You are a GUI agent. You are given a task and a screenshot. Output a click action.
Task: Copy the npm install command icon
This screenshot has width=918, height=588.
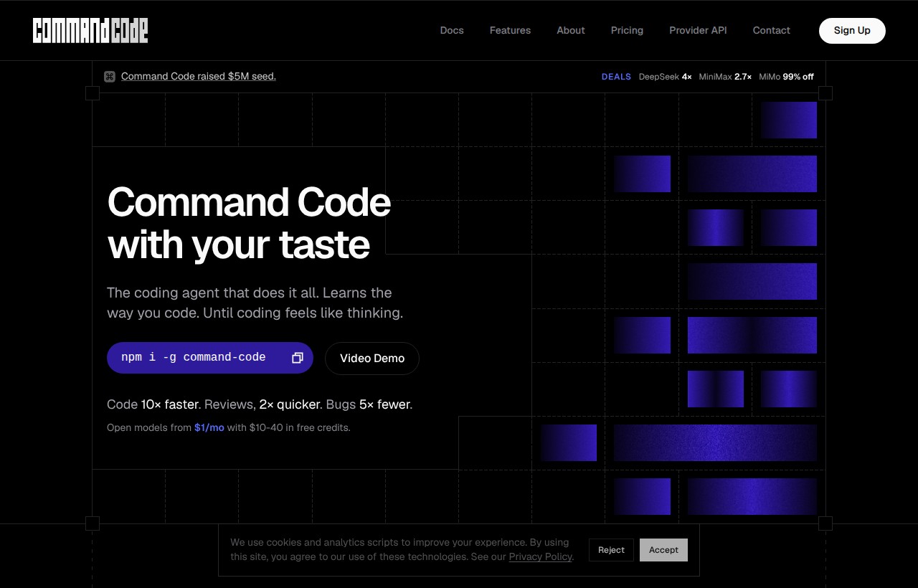coord(298,358)
